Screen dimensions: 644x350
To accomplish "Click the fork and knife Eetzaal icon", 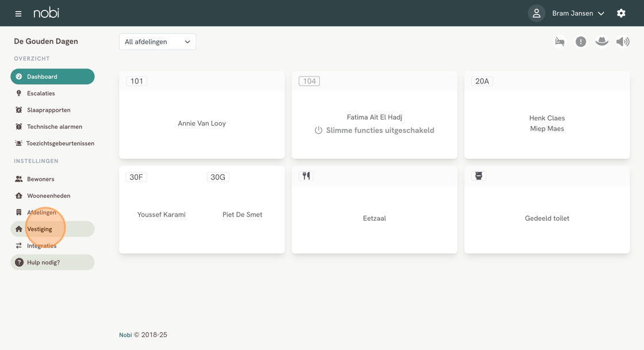I will [306, 176].
